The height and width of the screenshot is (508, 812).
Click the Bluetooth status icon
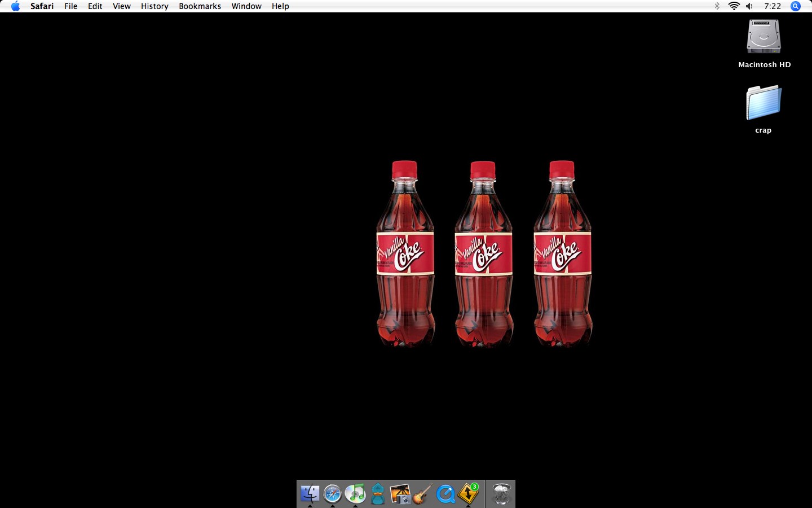click(x=717, y=6)
